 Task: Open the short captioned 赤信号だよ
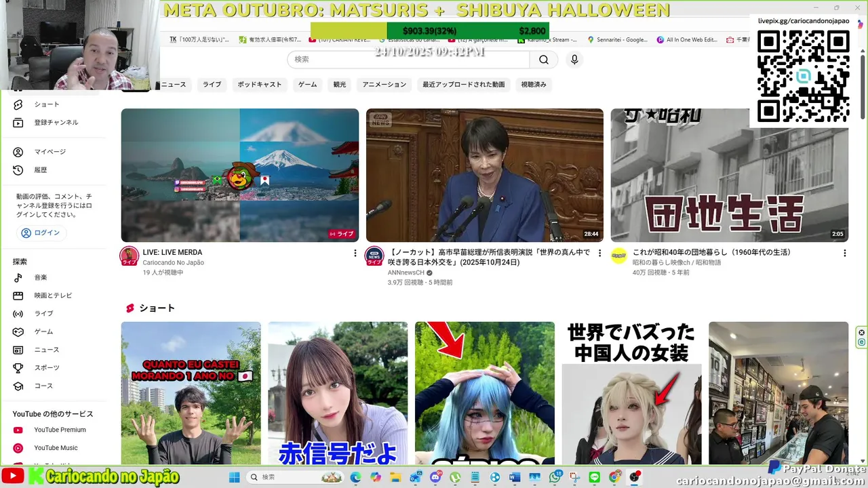338,393
